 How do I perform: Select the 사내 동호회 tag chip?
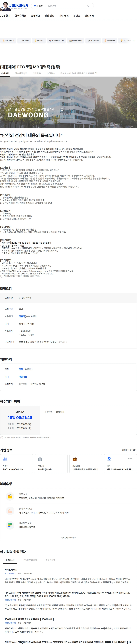pos(93,40)
